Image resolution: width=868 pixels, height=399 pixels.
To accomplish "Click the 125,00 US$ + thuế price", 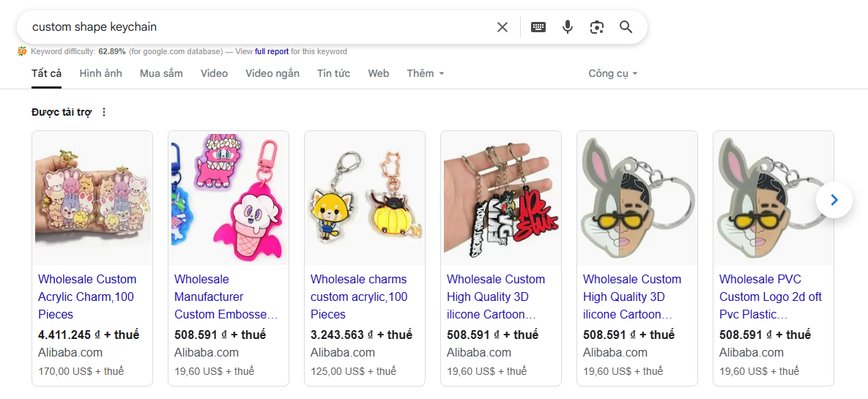I will click(353, 370).
